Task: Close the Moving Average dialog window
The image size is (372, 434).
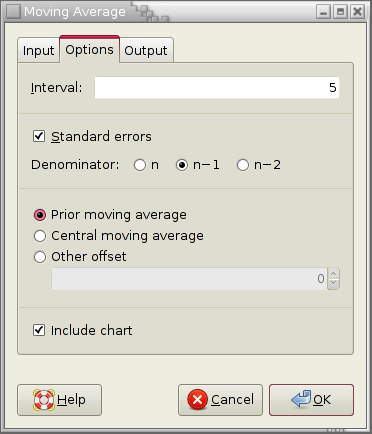Action: coord(358,12)
